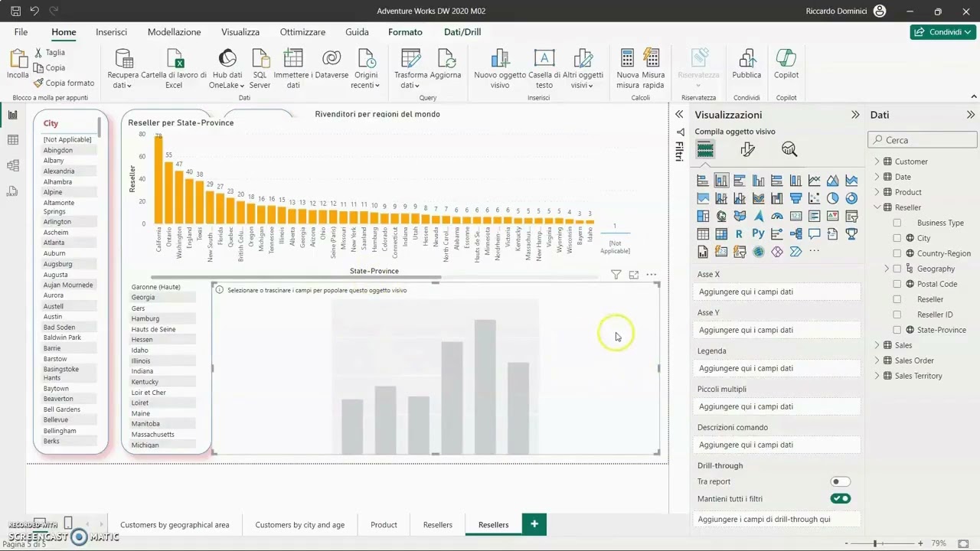Open visual's more options ellipsis

click(x=652, y=274)
